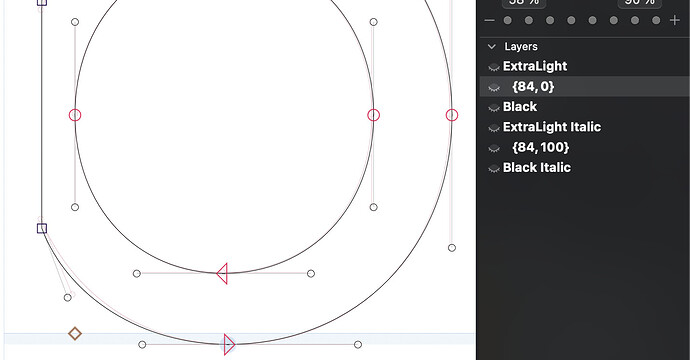Select the red circle node at inner-left extreme
The width and height of the screenshot is (690, 360).
tap(75, 115)
